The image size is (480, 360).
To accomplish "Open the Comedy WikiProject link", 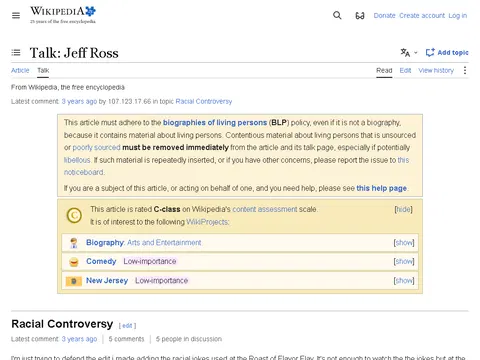I will point(101,261).
